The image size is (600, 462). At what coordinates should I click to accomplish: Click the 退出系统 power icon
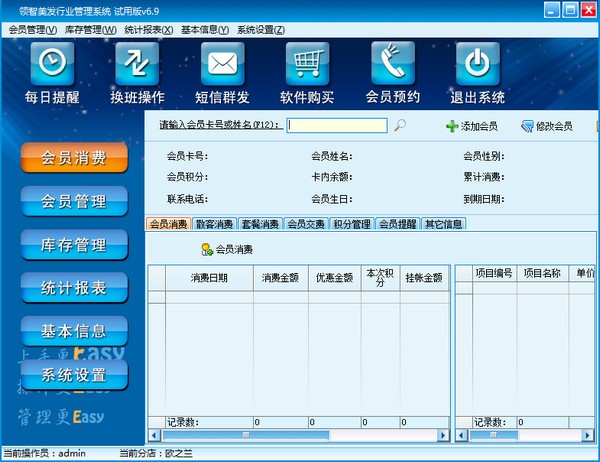[478, 64]
